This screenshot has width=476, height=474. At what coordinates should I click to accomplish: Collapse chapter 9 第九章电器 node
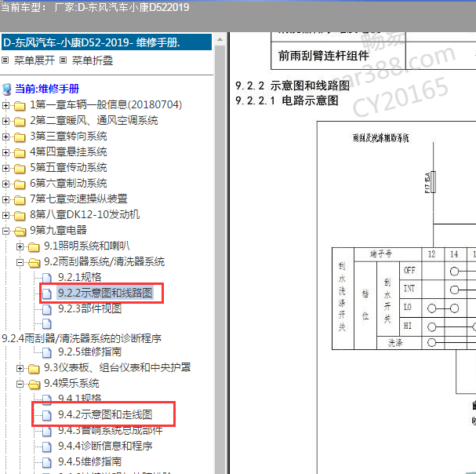click(x=5, y=232)
